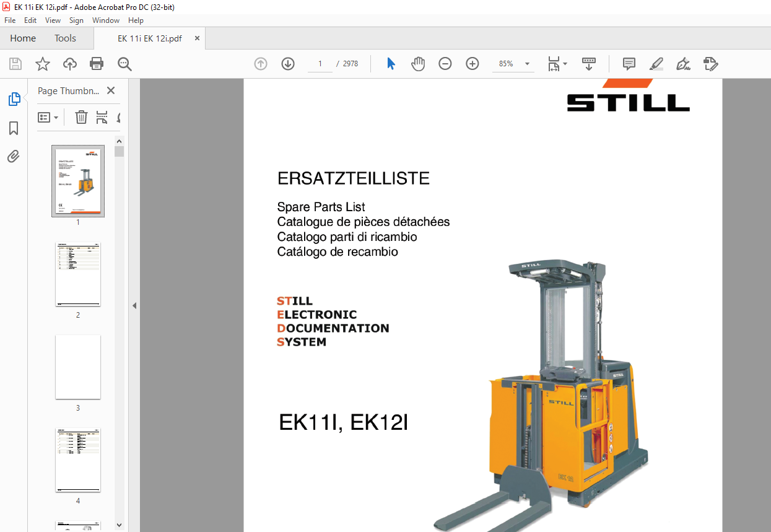Open the Sign document pen icon
The width and height of the screenshot is (771, 532).
(684, 64)
